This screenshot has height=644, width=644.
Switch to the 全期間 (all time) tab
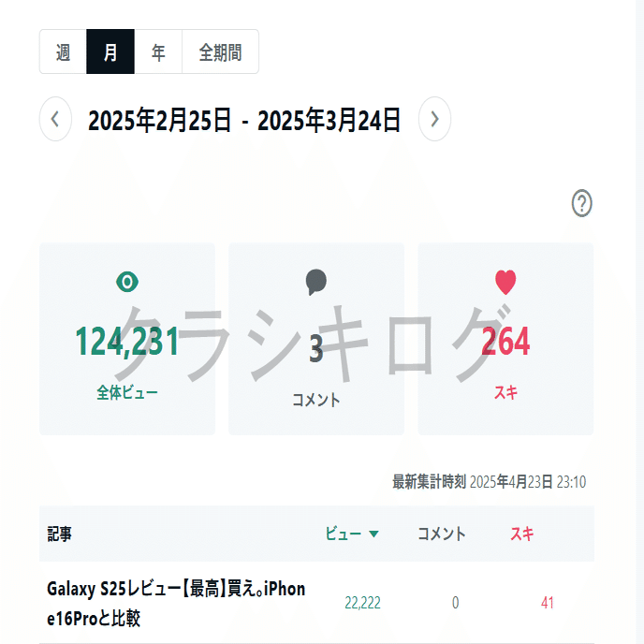220,51
